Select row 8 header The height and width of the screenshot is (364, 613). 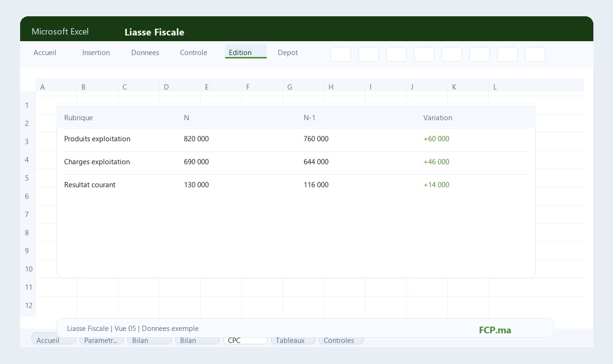[28, 232]
